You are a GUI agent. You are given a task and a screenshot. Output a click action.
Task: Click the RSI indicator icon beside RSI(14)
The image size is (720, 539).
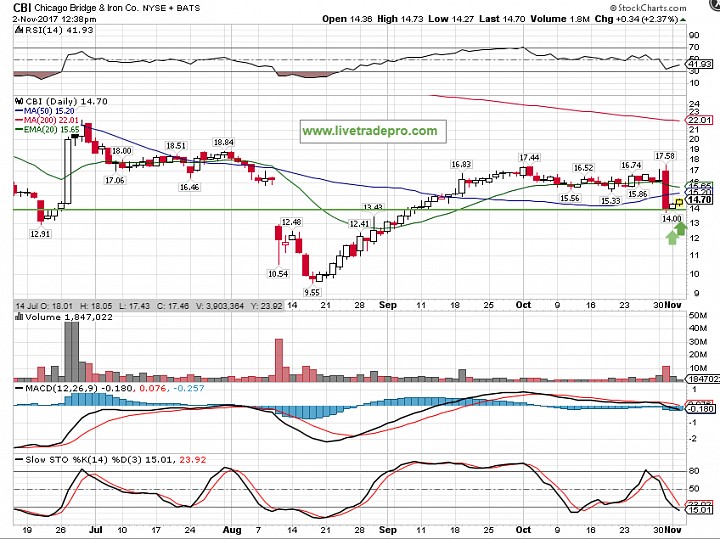tap(18, 30)
